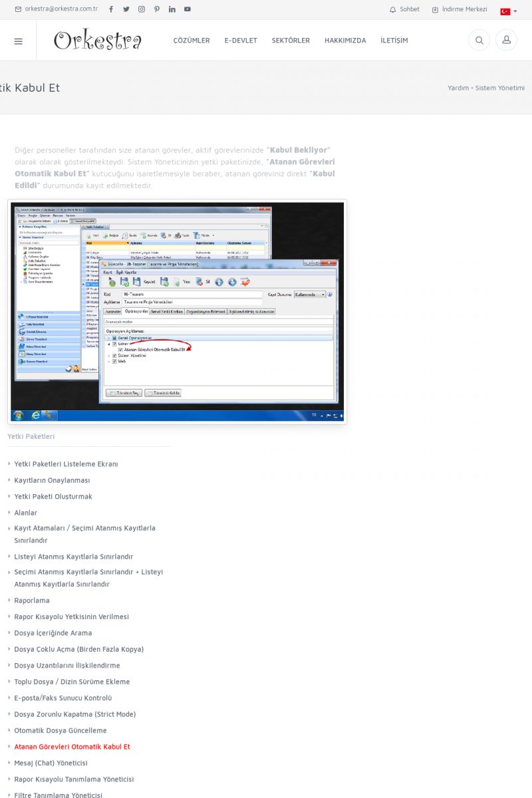Click the Orkestra logo
The image size is (532, 798).
tap(98, 40)
